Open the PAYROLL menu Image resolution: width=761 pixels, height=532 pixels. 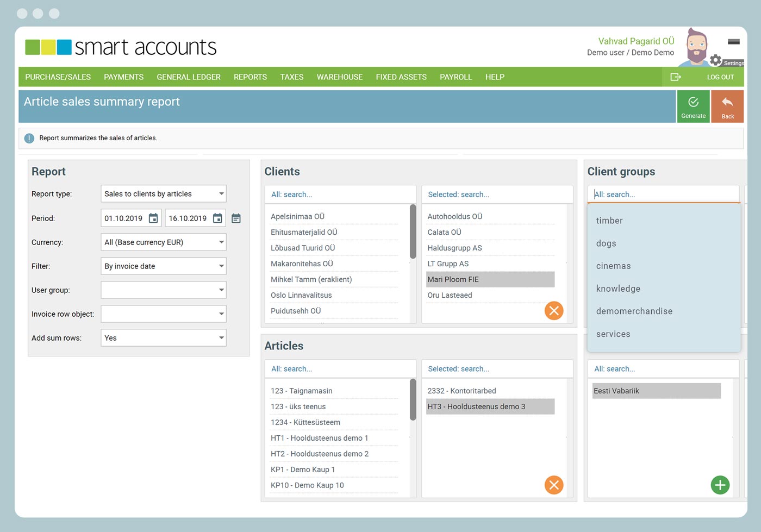tap(456, 77)
